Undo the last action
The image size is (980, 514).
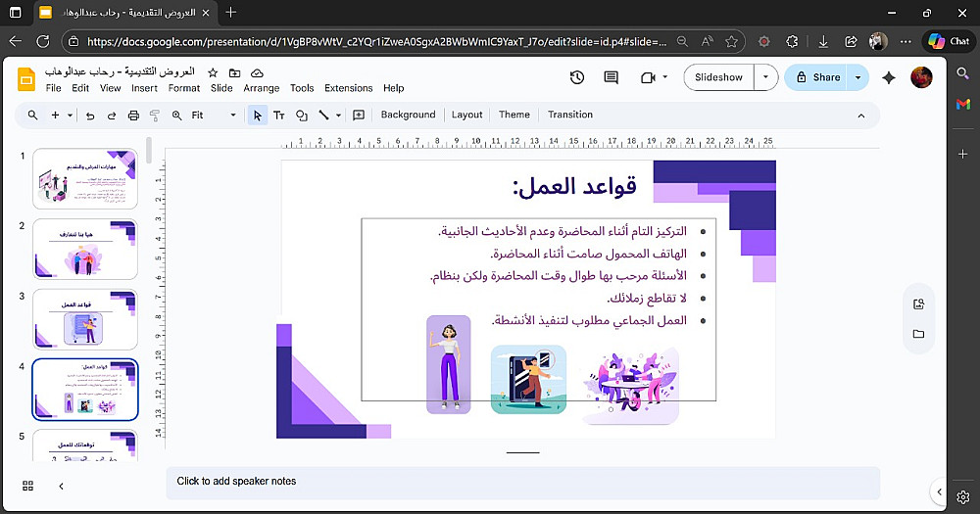coord(90,116)
